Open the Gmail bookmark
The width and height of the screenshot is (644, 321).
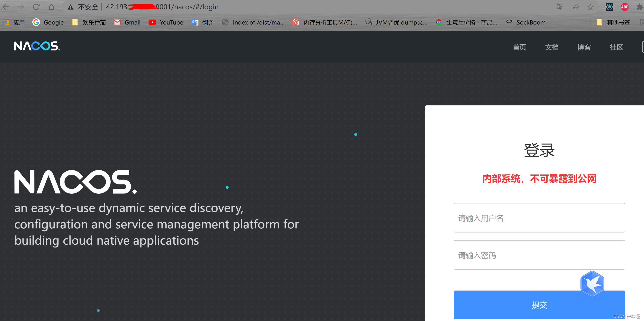click(127, 22)
